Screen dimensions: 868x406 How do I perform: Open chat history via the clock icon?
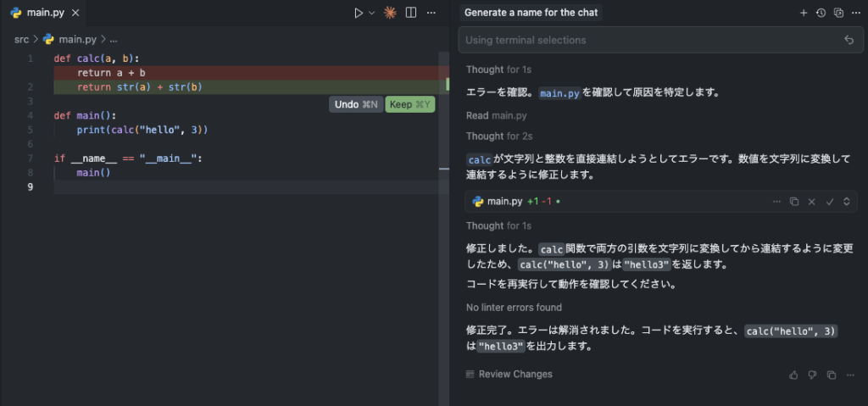pos(821,13)
